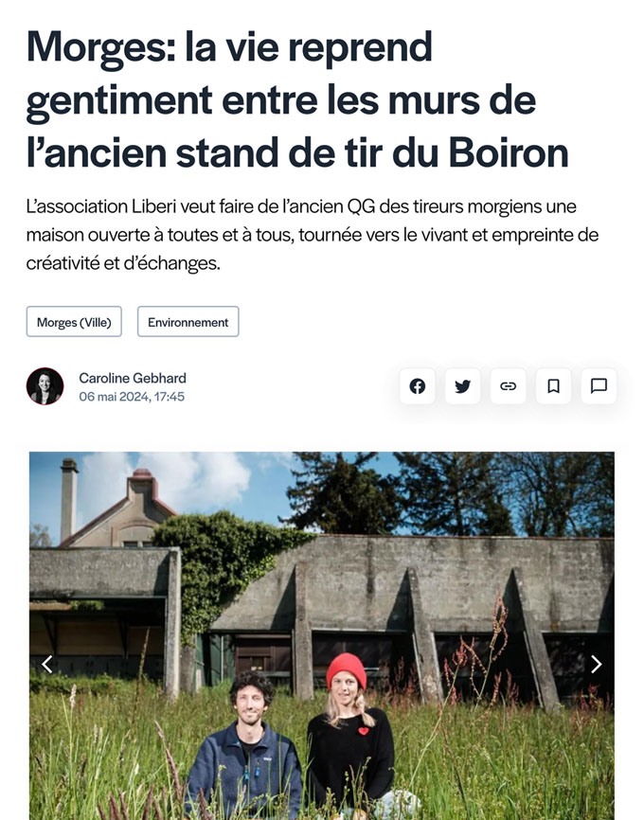644x820 pixels.
Task: Share the article on Facebook
Action: (x=417, y=386)
